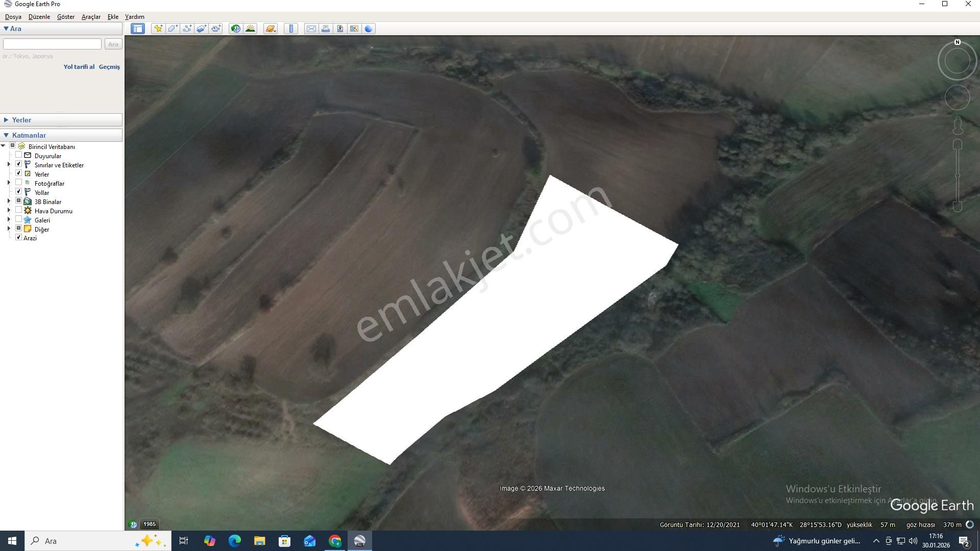Enable the Hava Durumu layer checkbox

19,210
